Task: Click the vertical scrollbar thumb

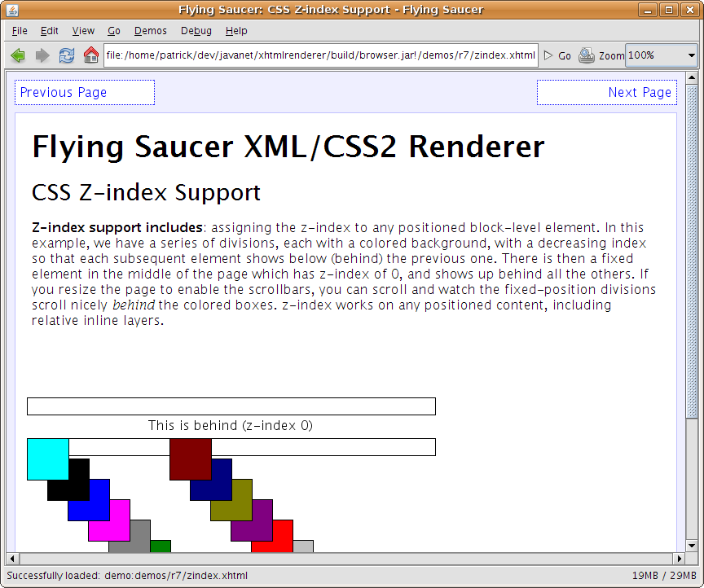Action: pyautogui.click(x=692, y=252)
